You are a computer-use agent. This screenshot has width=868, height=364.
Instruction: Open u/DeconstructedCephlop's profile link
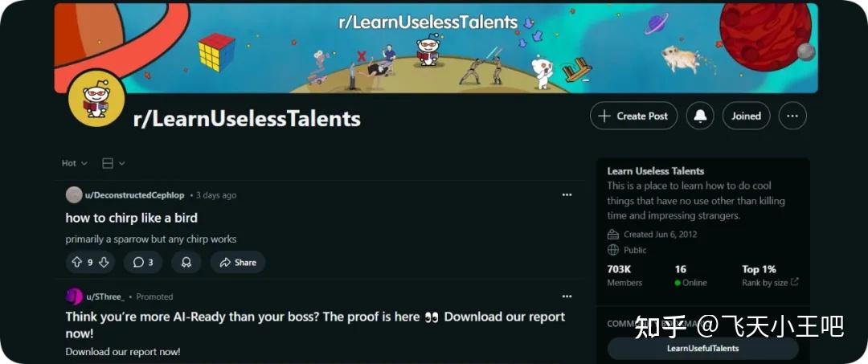click(x=134, y=195)
